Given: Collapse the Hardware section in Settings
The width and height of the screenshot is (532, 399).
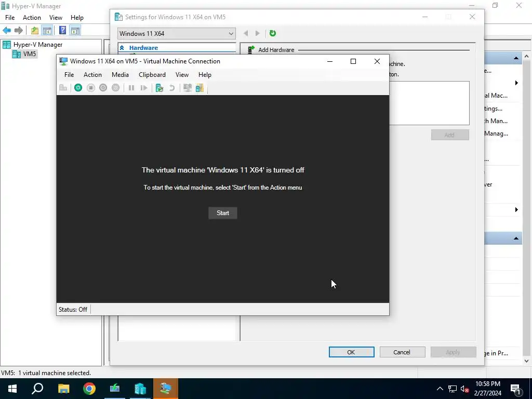Looking at the screenshot, I should pyautogui.click(x=122, y=48).
